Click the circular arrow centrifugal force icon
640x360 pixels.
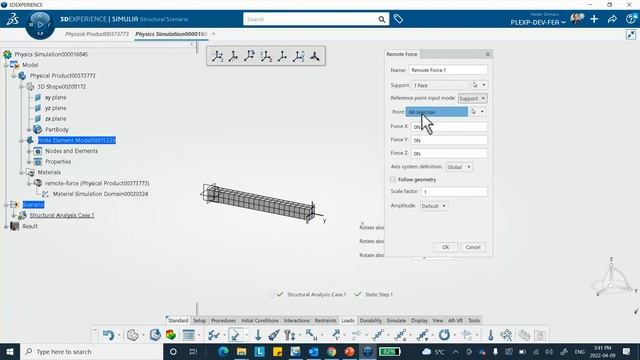click(444, 335)
